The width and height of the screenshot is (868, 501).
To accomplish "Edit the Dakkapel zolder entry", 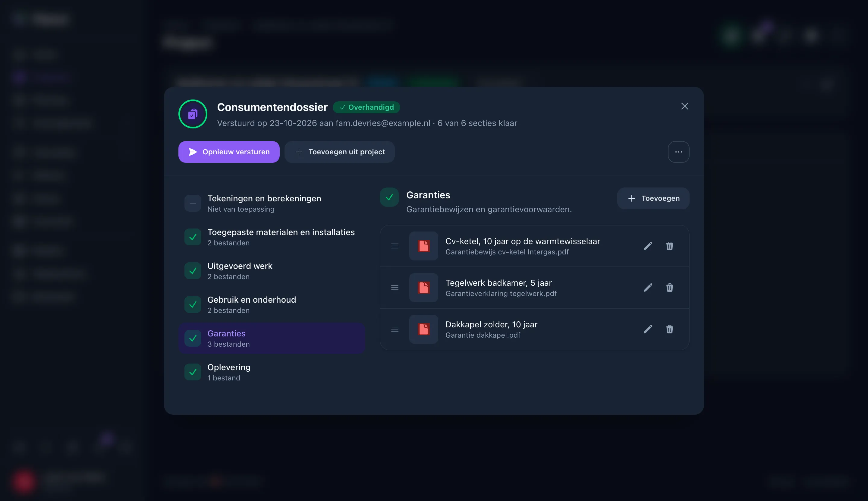I will (x=648, y=329).
